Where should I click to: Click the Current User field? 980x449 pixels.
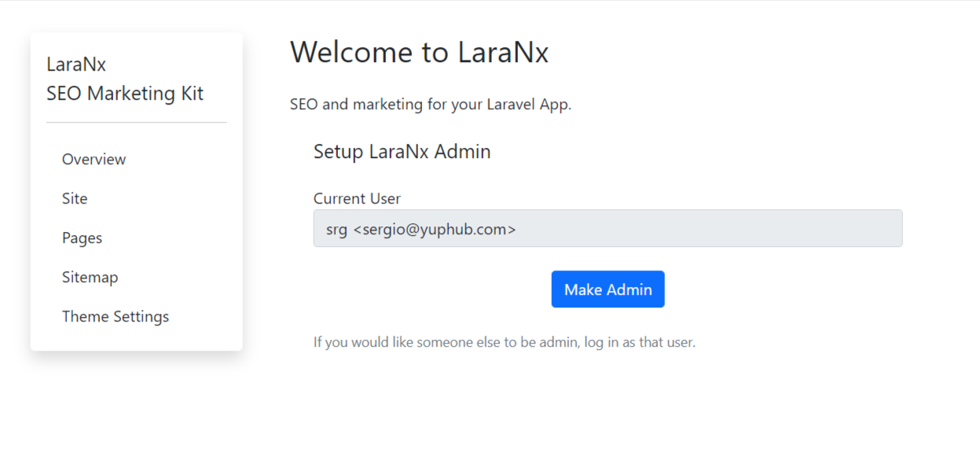click(x=607, y=228)
